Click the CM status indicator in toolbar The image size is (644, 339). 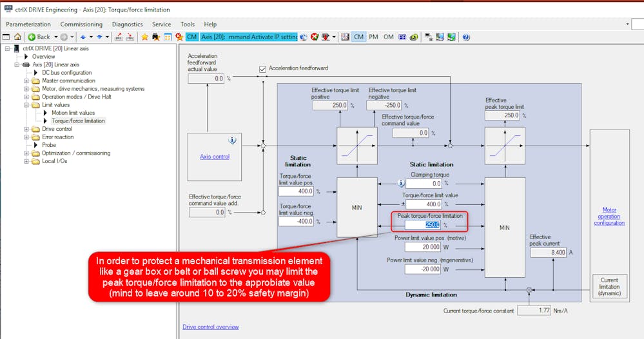tap(192, 37)
